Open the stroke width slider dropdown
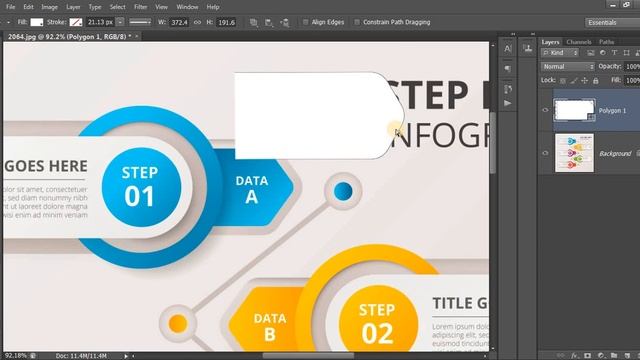 [x=120, y=22]
